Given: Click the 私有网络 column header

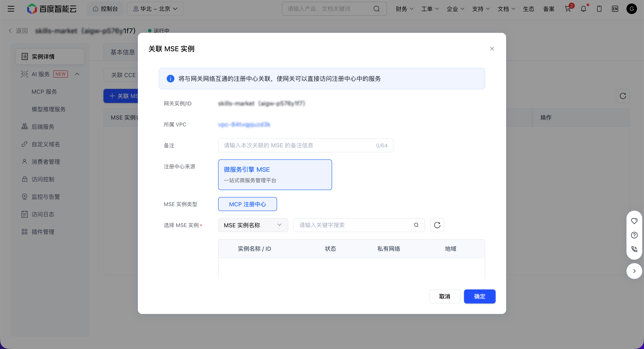Looking at the screenshot, I should [389, 249].
